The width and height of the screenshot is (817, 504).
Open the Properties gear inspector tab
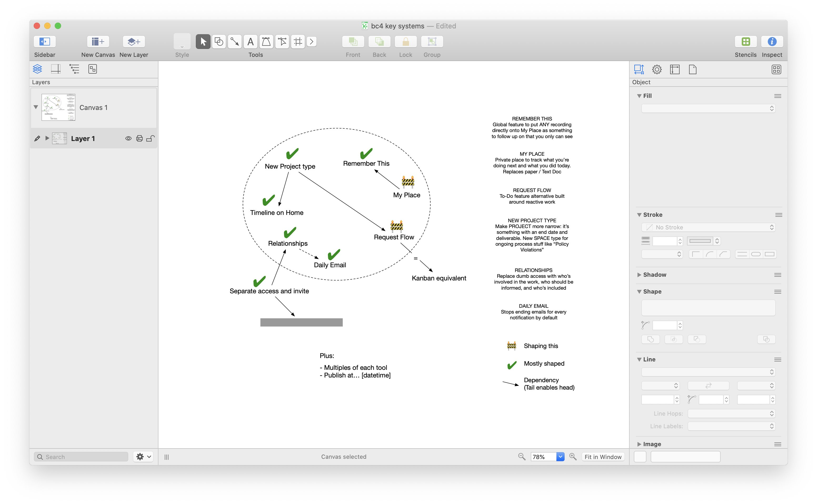[x=657, y=69]
